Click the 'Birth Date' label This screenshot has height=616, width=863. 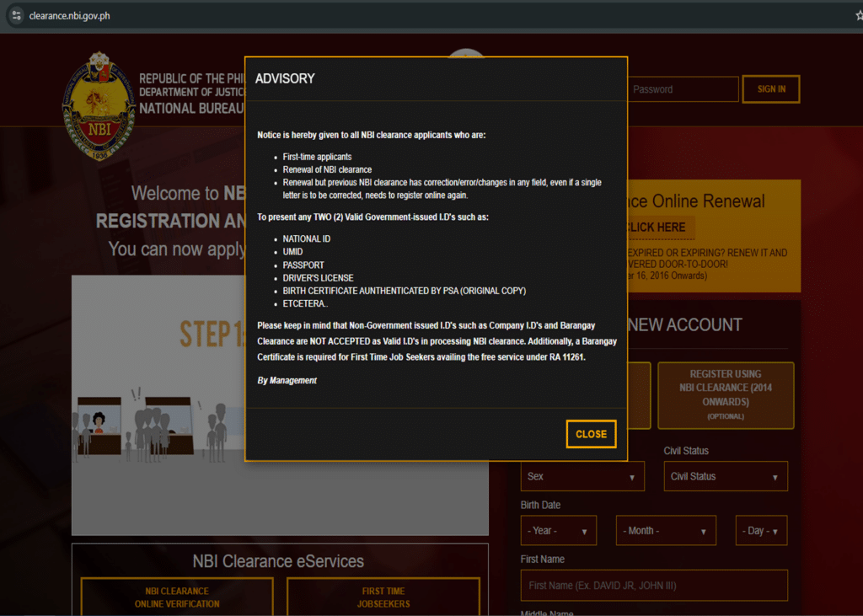(x=540, y=505)
